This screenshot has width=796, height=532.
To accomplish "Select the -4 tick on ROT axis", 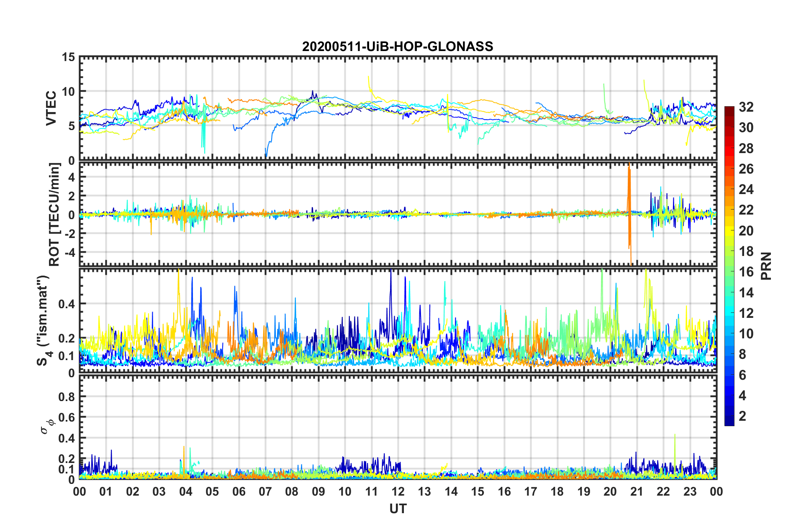I will pos(68,253).
